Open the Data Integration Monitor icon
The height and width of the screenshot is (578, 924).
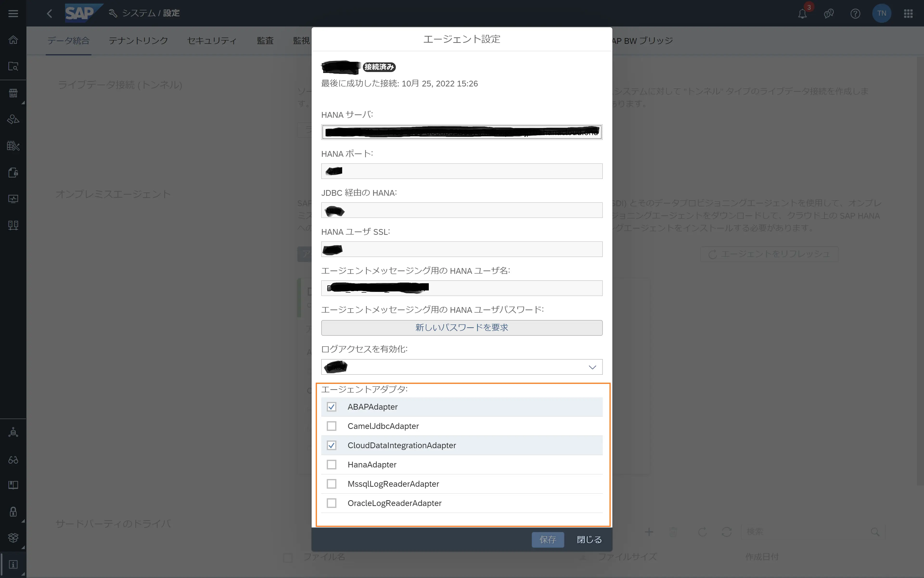point(13,199)
